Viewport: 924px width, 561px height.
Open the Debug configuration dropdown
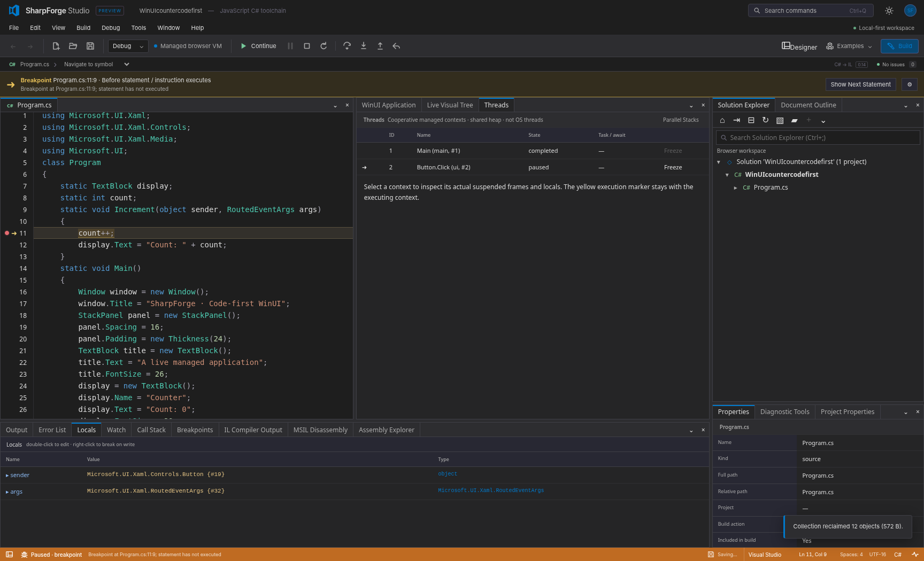click(128, 46)
